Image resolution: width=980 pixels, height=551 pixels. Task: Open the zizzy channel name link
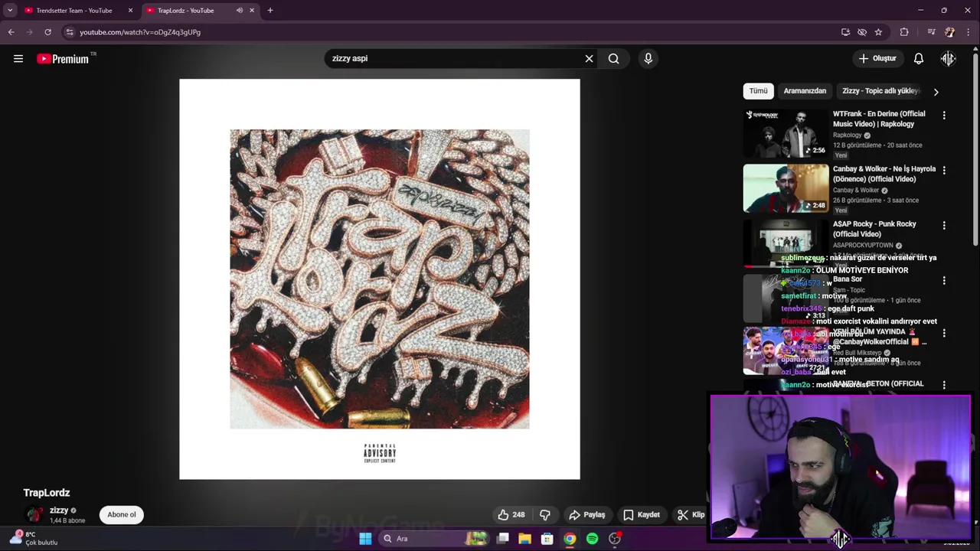[x=59, y=510]
